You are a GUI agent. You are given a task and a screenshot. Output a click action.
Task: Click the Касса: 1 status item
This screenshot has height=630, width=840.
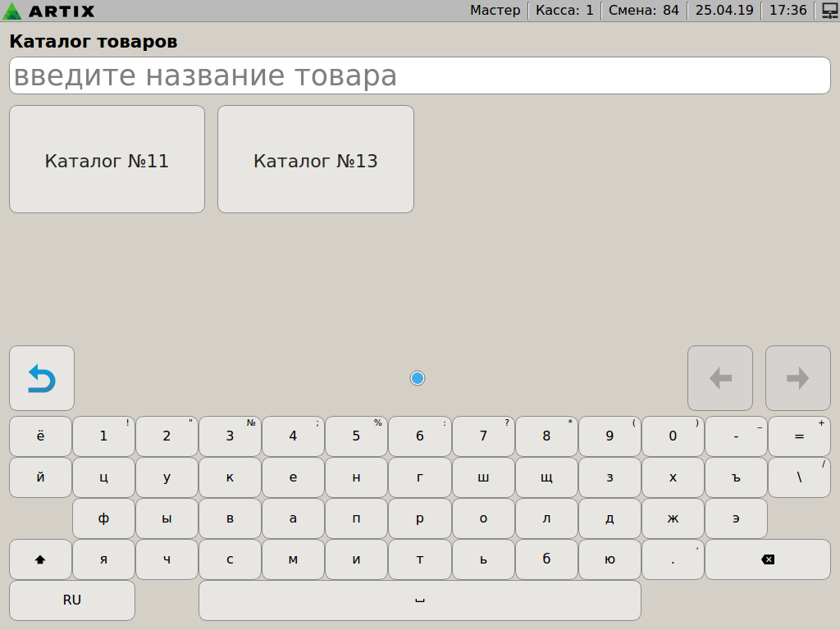[564, 11]
